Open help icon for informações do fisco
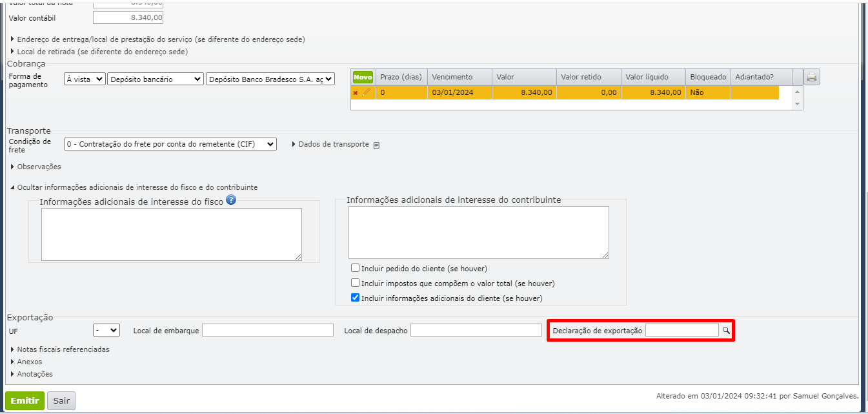868x414 pixels. point(231,200)
